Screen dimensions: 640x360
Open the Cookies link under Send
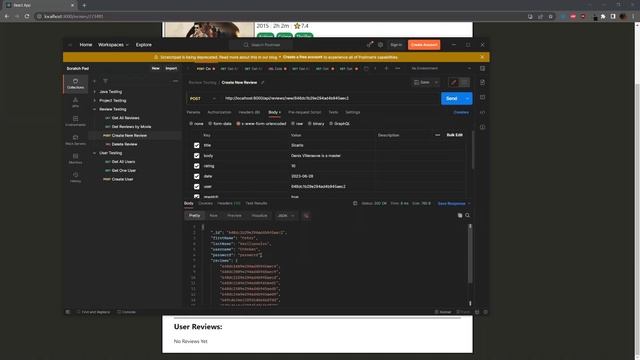461,112
